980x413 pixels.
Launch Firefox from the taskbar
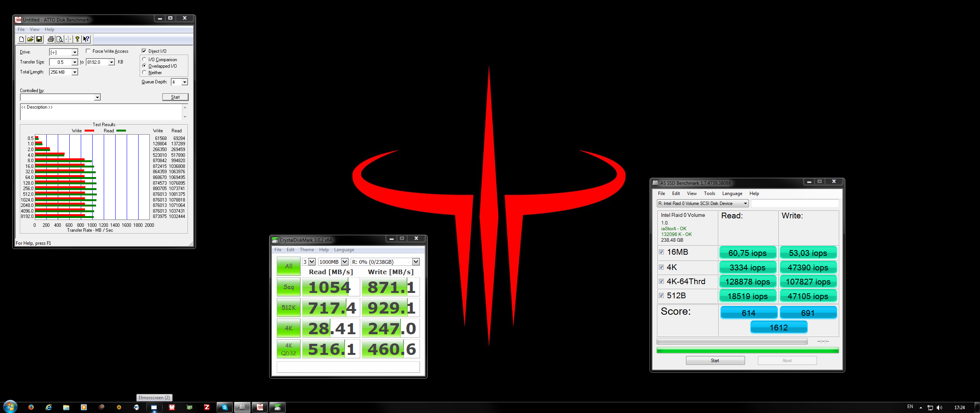pyautogui.click(x=31, y=407)
